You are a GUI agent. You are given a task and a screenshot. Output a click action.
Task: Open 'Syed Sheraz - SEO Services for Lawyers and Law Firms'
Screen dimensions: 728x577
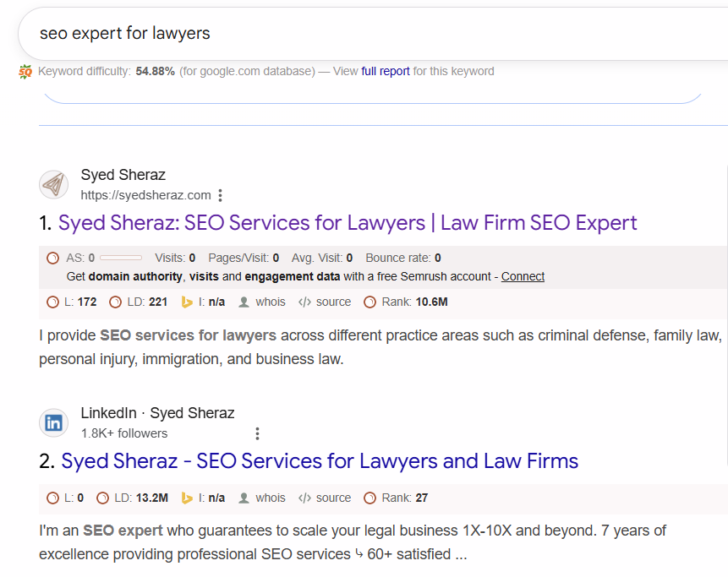(320, 461)
